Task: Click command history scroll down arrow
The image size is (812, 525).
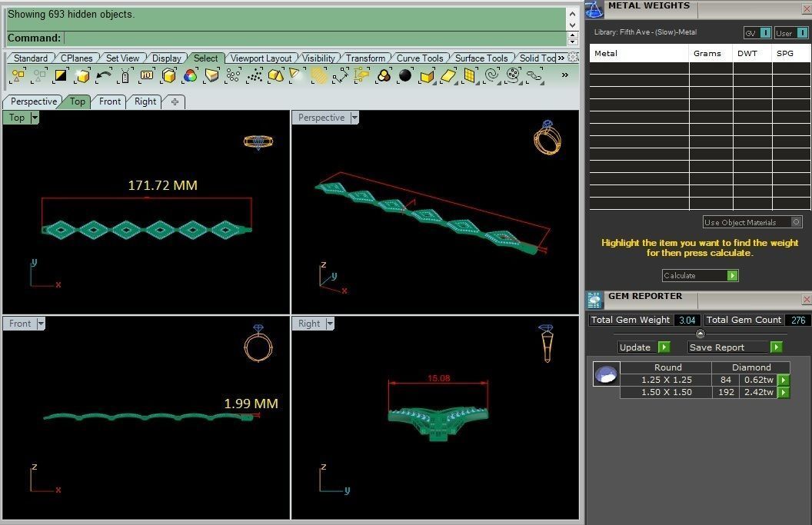Action: 572,25
